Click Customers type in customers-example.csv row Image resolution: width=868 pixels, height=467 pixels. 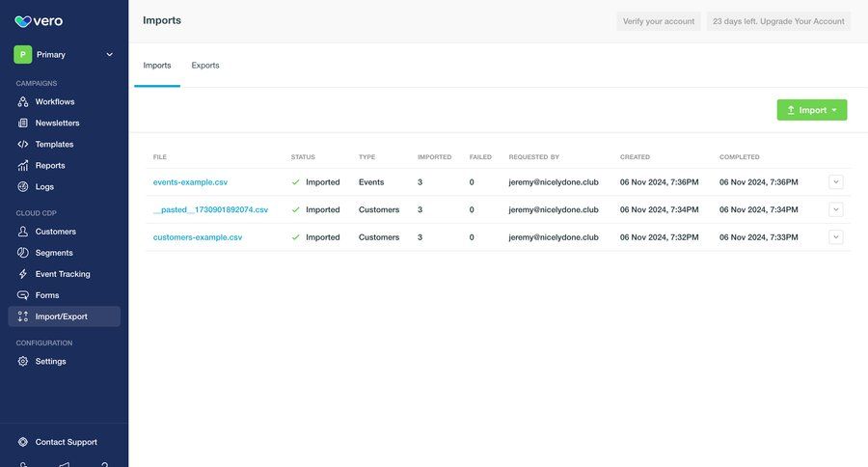(379, 237)
